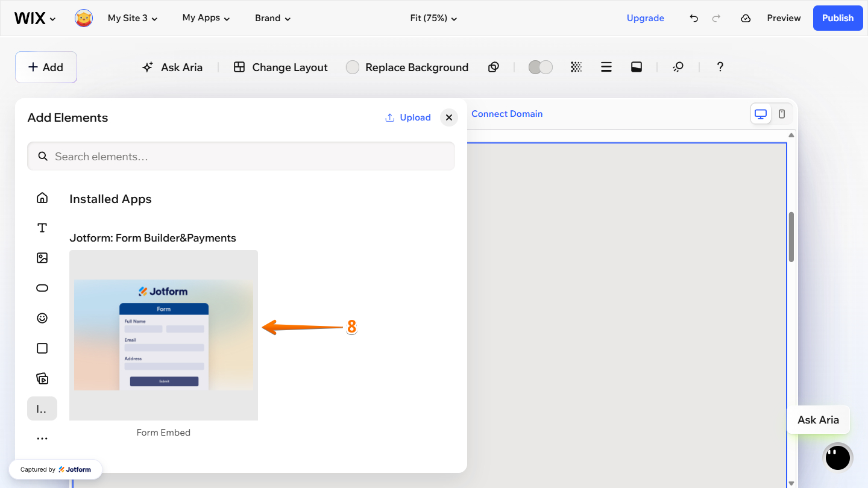
Task: Switch to desktop view
Action: tap(761, 114)
